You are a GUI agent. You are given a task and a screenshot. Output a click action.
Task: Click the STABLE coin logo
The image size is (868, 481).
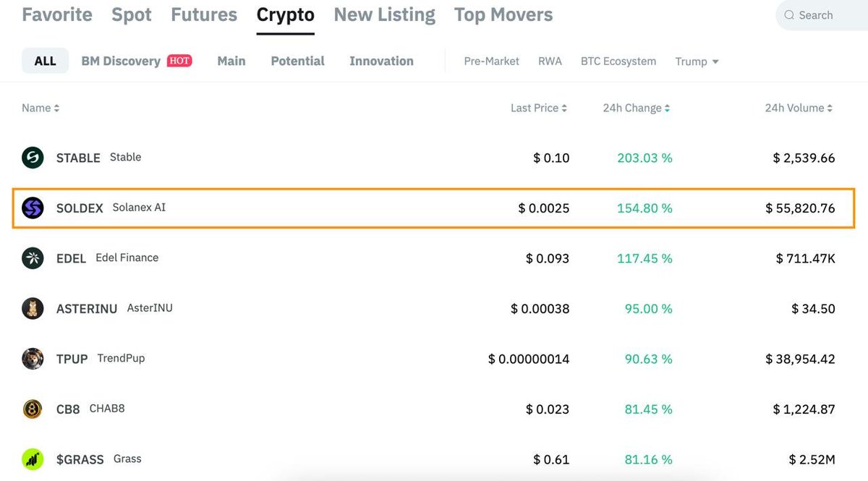32,157
